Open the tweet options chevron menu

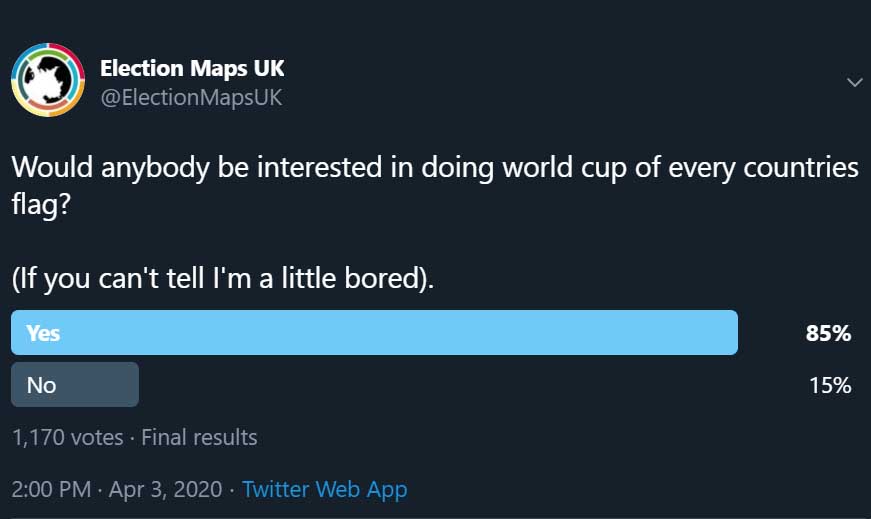tap(854, 82)
